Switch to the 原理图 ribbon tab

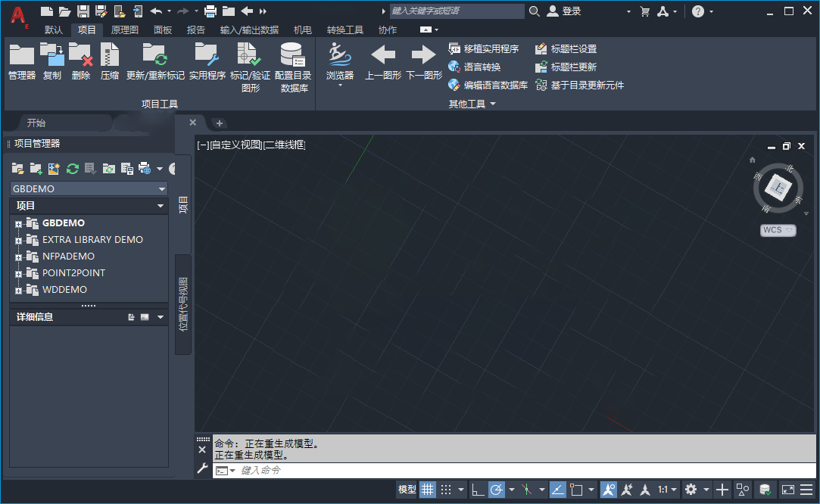[124, 30]
